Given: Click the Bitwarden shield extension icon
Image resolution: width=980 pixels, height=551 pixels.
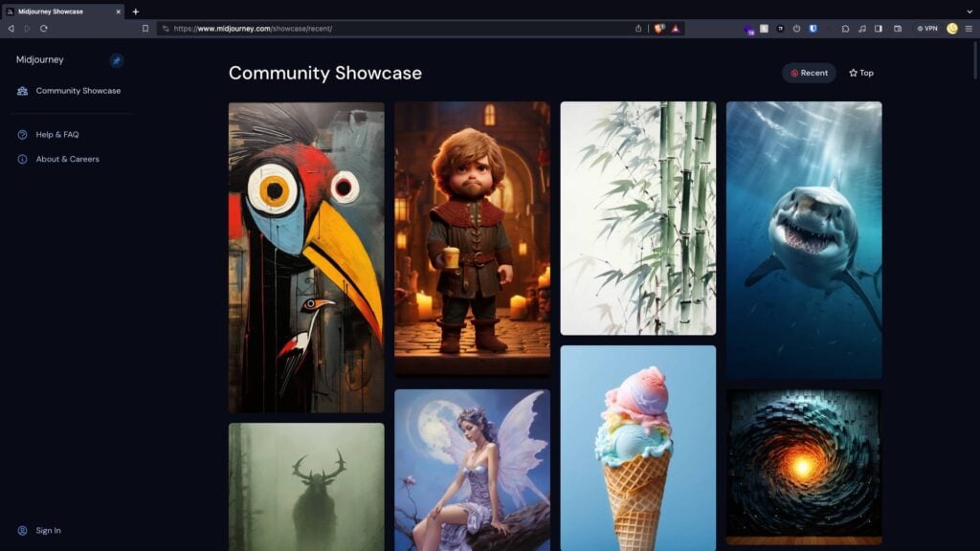Looking at the screenshot, I should (x=813, y=29).
